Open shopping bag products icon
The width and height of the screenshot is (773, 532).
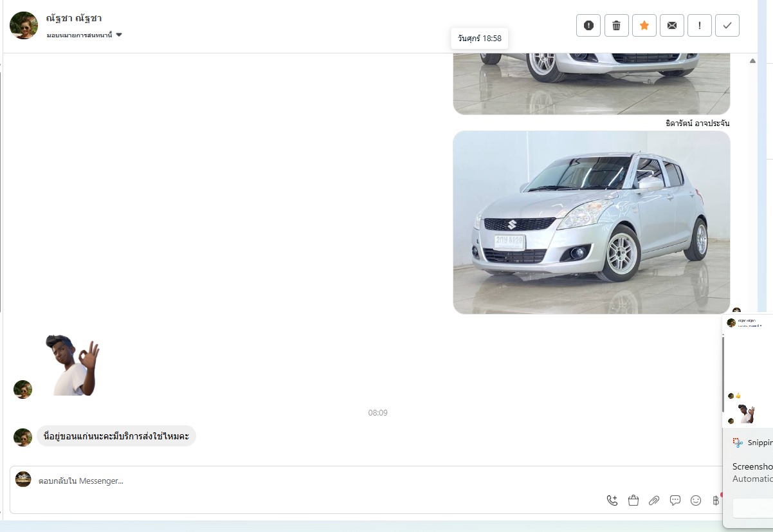(633, 500)
